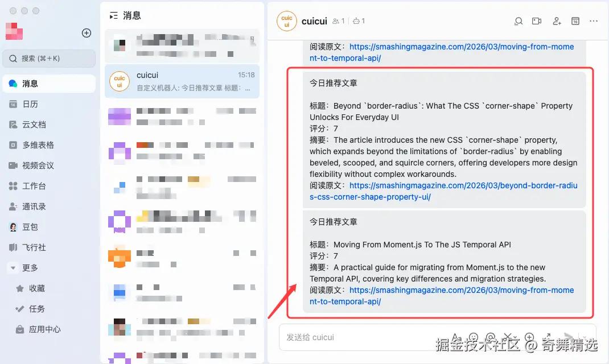Click the 应用中心 bag icon

coord(20,329)
